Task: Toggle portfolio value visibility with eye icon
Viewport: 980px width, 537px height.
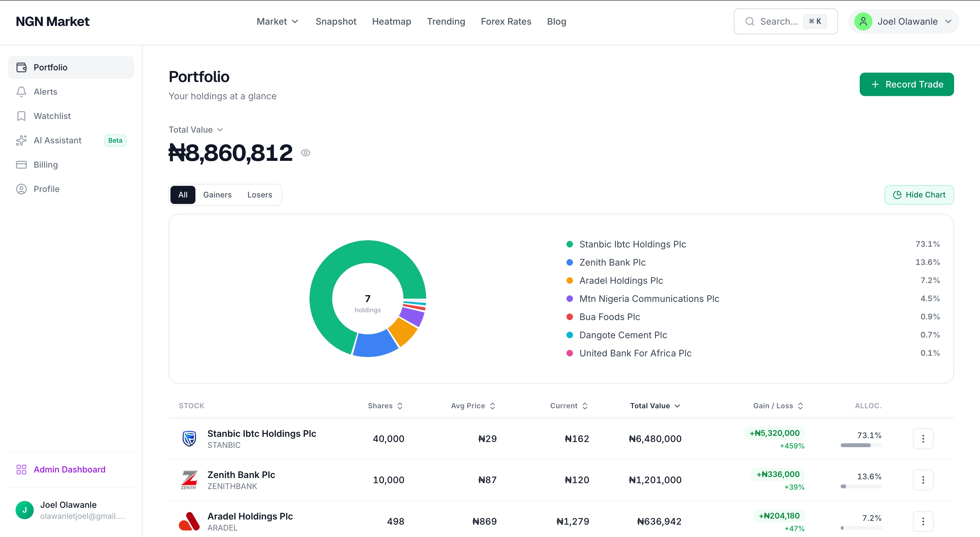Action: (306, 152)
